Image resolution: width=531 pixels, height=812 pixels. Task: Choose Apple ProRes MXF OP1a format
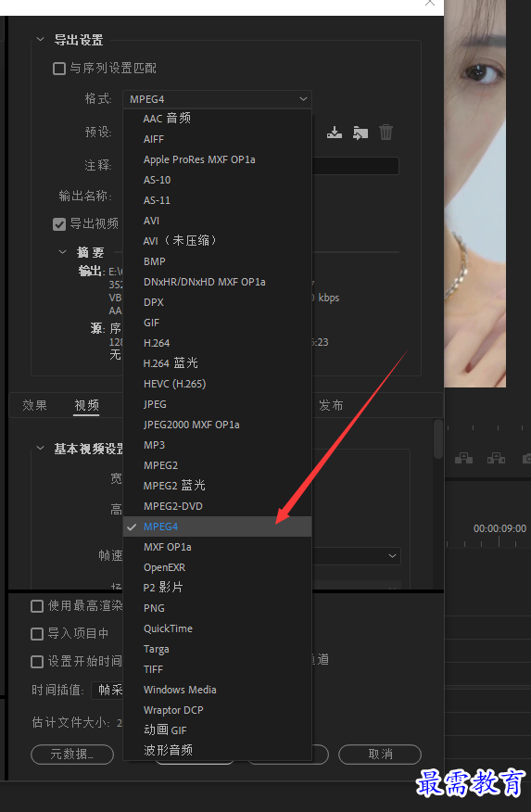pyautogui.click(x=217, y=159)
